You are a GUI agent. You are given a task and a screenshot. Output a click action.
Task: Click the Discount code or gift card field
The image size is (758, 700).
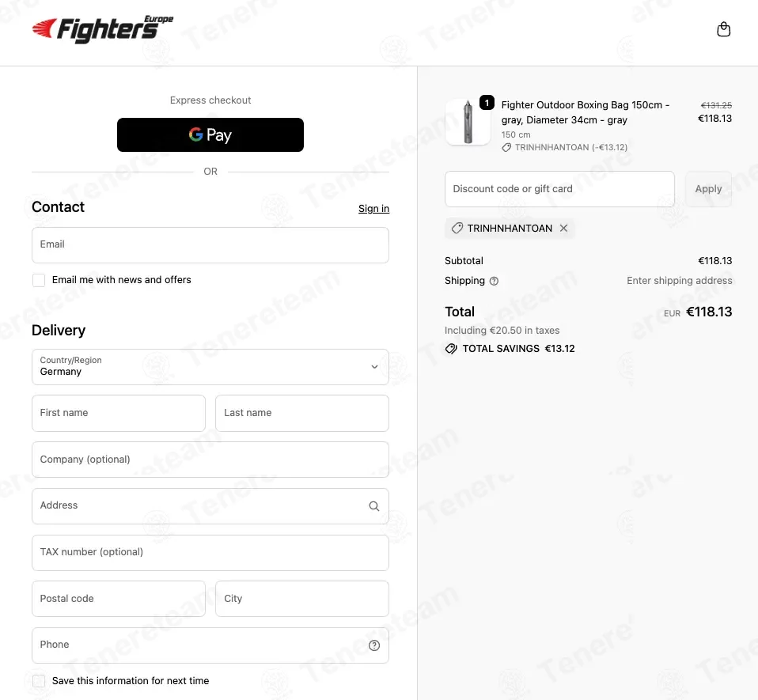(x=559, y=189)
